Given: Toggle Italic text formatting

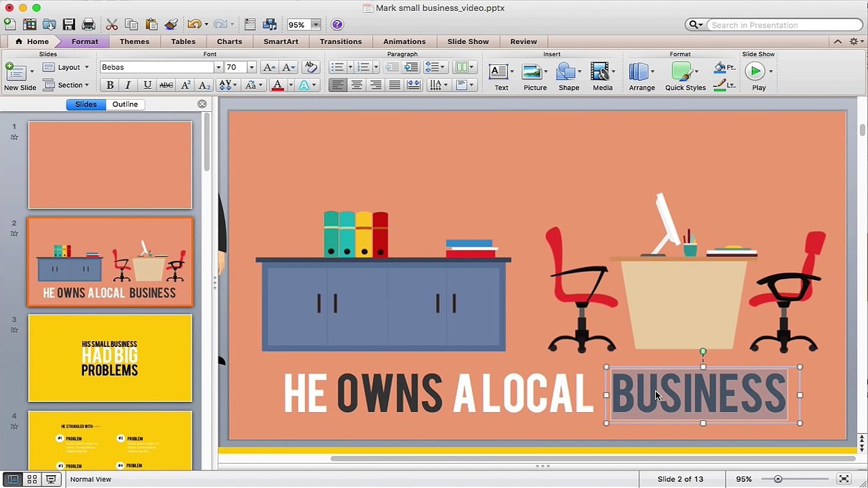Looking at the screenshot, I should coord(128,85).
